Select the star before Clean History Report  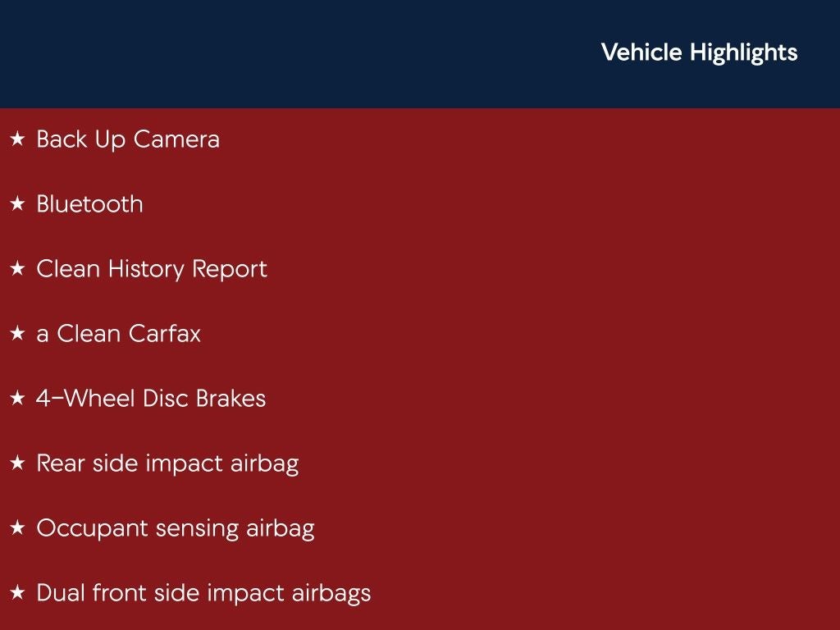click(x=17, y=269)
